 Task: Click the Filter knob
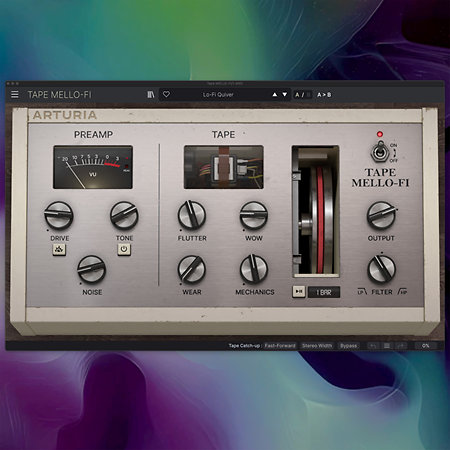click(381, 269)
